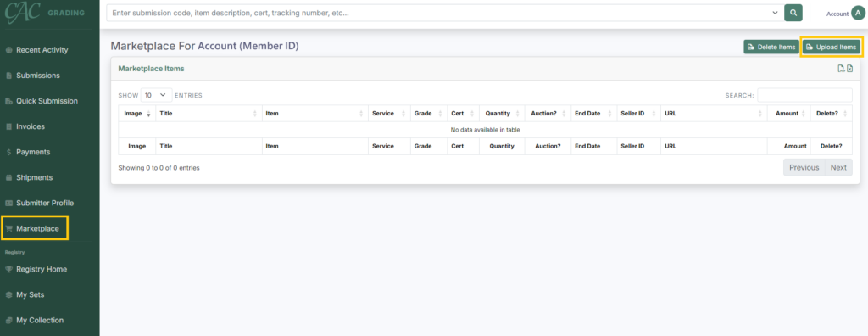Viewport: 868px width, 336px height.
Task: Click the trophy icon beside Registry Home
Action: [8, 269]
